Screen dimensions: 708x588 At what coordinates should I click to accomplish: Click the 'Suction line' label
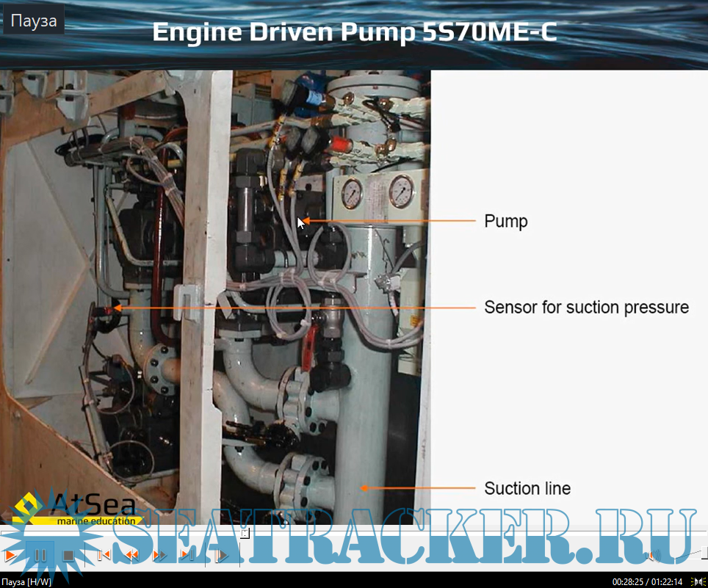coord(527,488)
